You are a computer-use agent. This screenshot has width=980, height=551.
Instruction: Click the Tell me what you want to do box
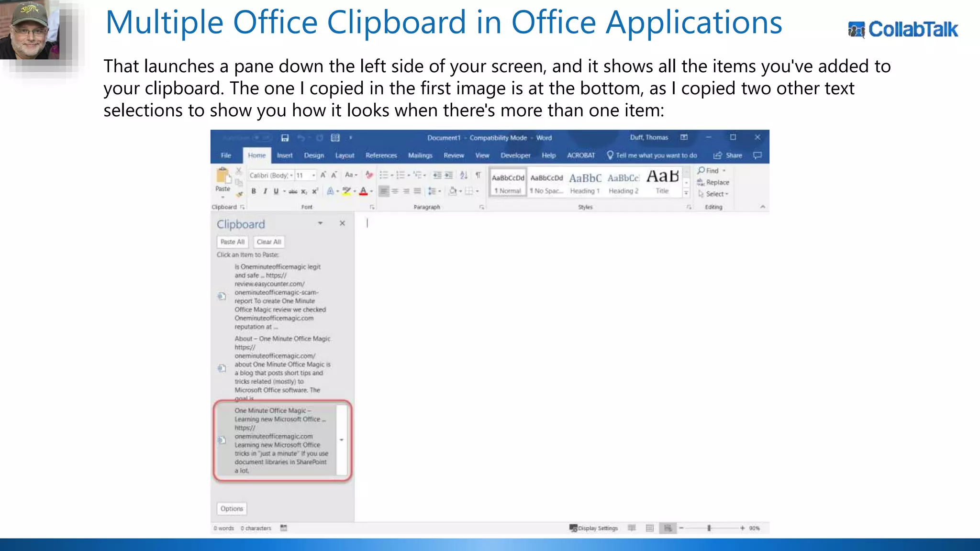652,155
